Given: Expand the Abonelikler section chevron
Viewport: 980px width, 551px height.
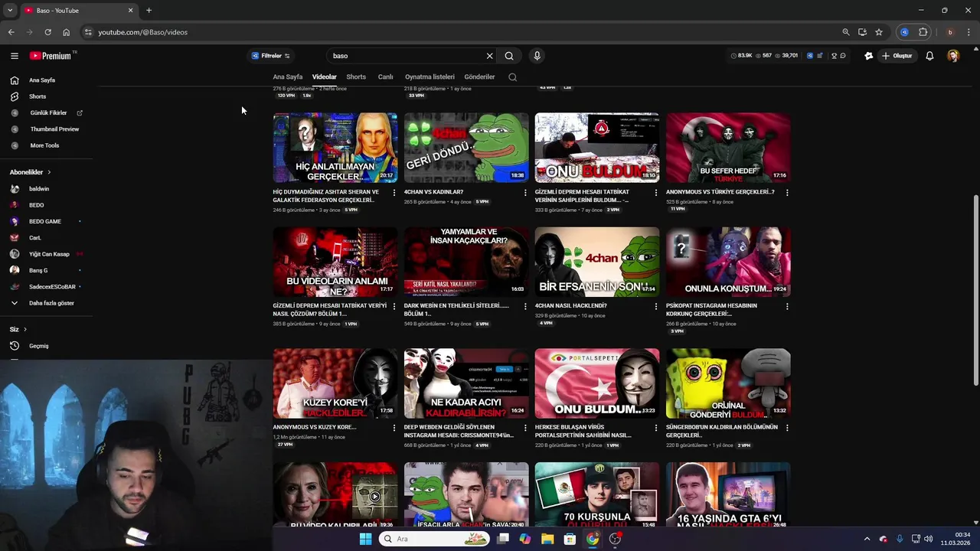Looking at the screenshot, I should (49, 172).
